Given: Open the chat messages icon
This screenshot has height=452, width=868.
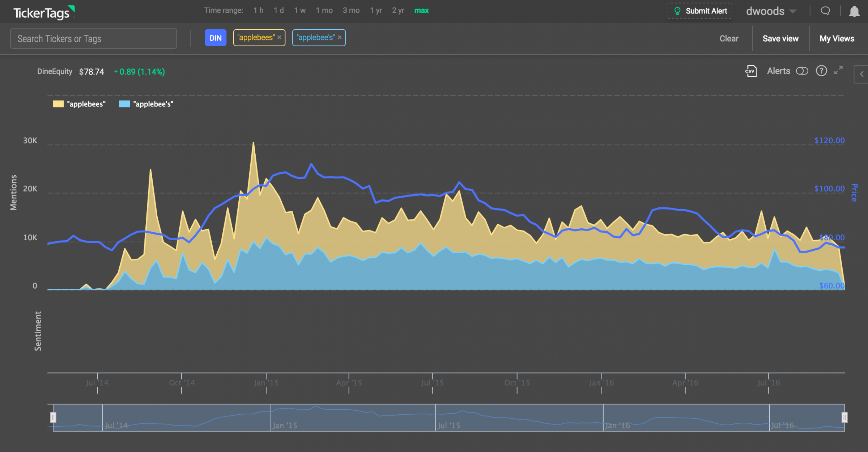Looking at the screenshot, I should (x=825, y=11).
